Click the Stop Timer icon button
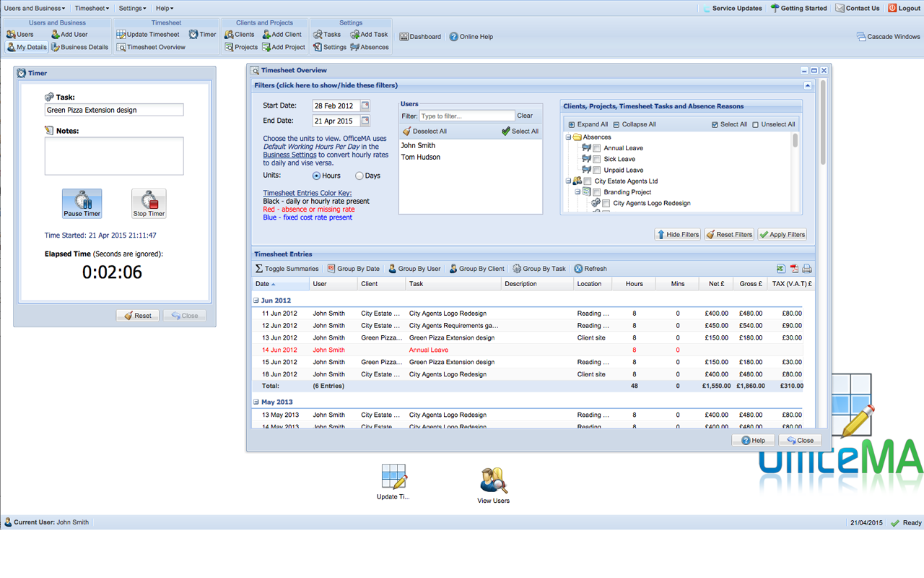Viewport: 924px width, 578px height. (149, 203)
